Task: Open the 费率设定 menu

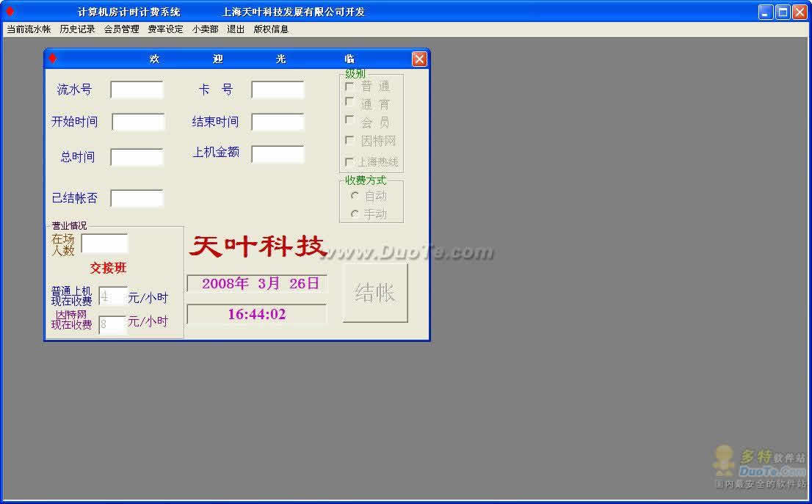Action: (x=166, y=29)
